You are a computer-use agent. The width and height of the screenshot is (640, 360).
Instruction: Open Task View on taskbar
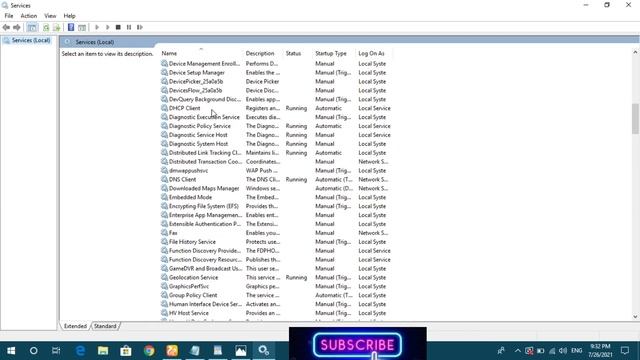[x=56, y=351]
